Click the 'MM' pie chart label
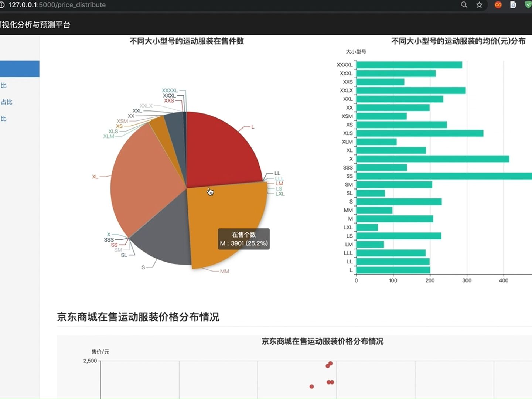532x399 pixels. pyautogui.click(x=225, y=271)
